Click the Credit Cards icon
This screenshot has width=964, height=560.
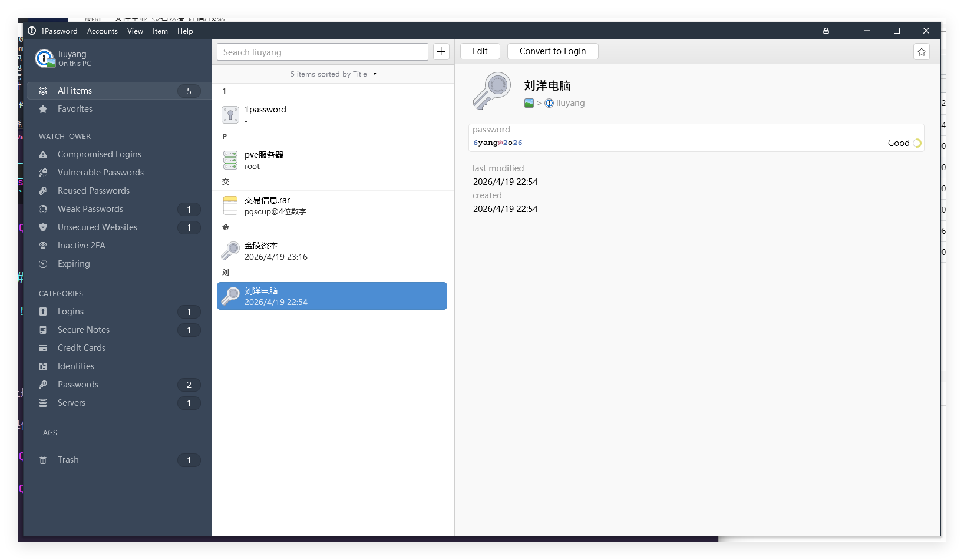pyautogui.click(x=43, y=348)
